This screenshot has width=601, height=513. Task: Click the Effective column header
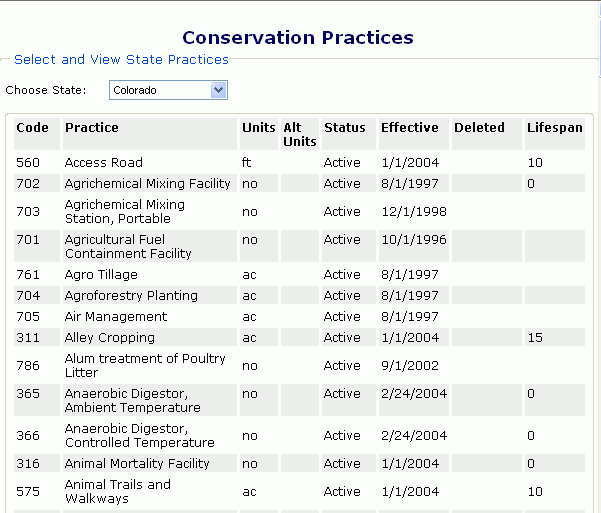click(x=409, y=128)
